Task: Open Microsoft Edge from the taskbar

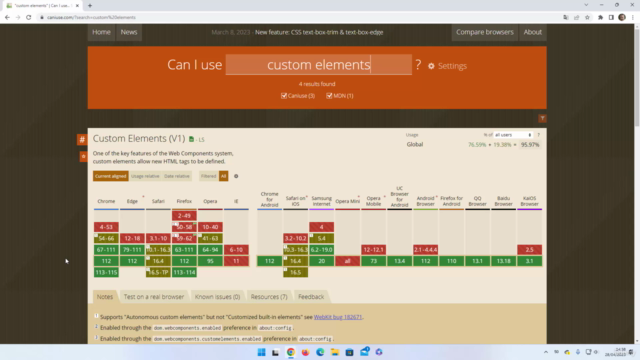Action: (x=320, y=352)
